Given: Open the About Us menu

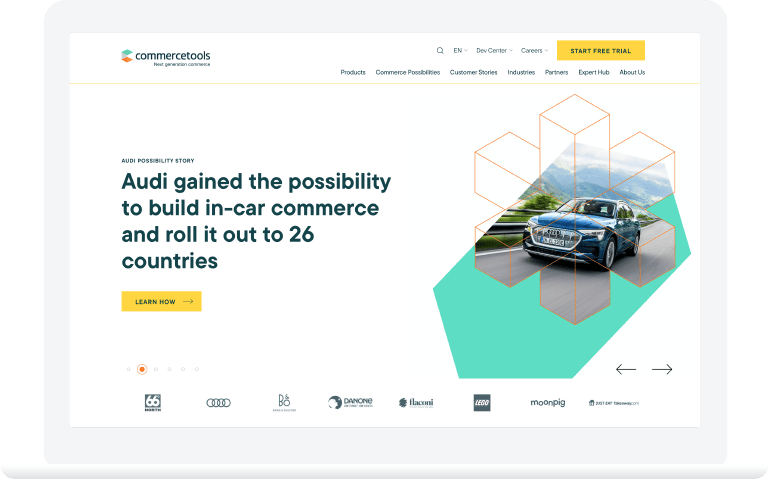Looking at the screenshot, I should (632, 72).
